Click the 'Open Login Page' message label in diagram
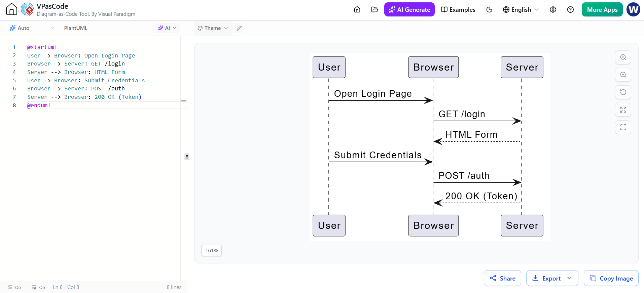Viewport: 644px width, 293px height. pos(373,93)
